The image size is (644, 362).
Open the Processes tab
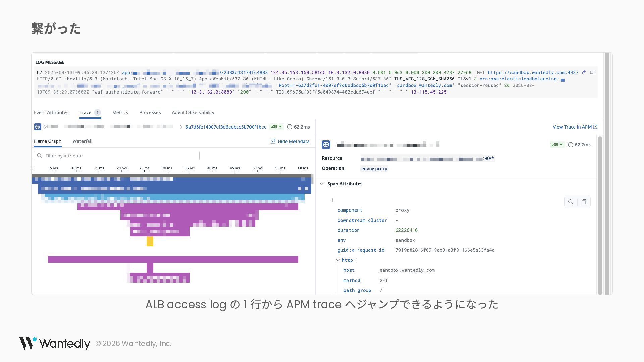tap(150, 112)
